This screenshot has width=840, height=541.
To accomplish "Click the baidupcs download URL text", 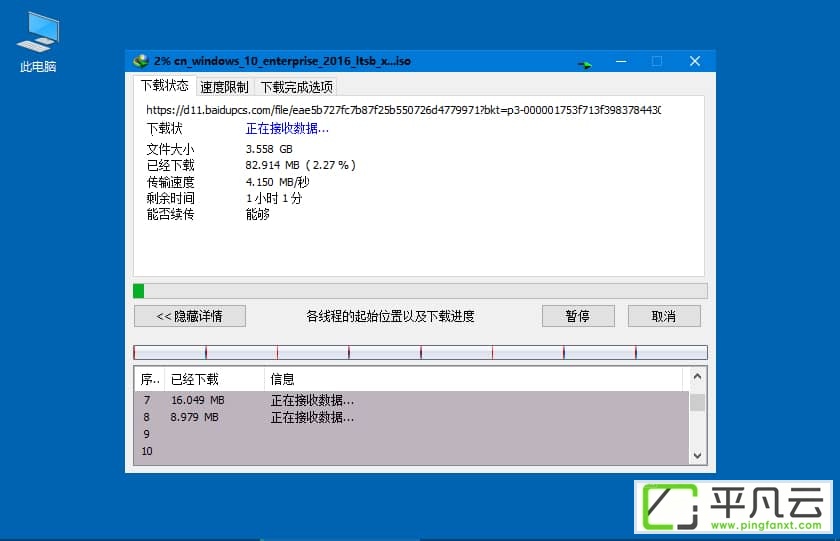I will 403,110.
